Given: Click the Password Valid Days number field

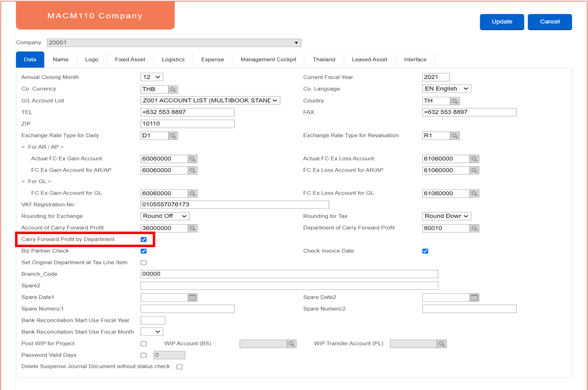Looking at the screenshot, I should [x=169, y=355].
